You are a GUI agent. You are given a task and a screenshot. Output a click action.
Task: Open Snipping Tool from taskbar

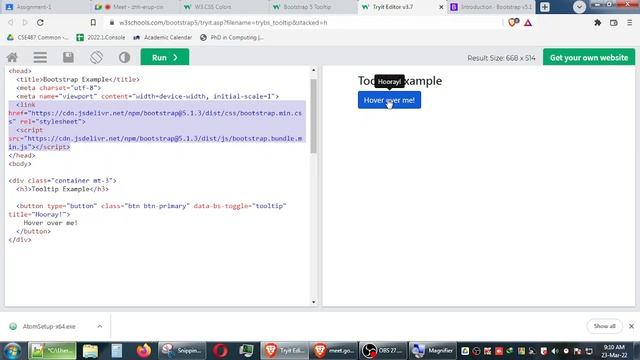pyautogui.click(x=182, y=351)
